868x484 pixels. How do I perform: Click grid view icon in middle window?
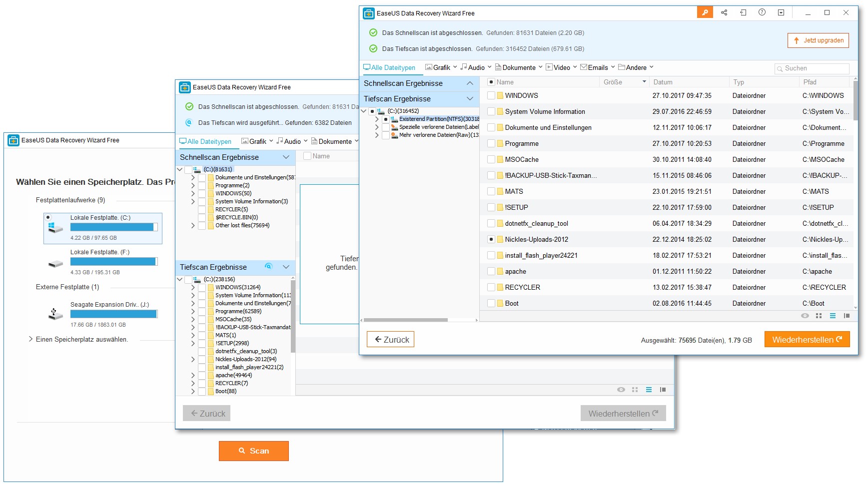click(x=635, y=390)
